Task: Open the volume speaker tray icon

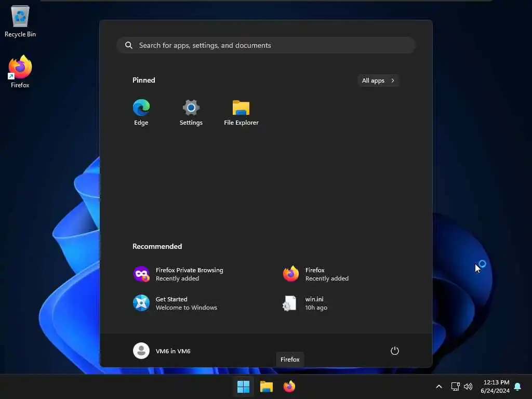Action: pos(468,387)
